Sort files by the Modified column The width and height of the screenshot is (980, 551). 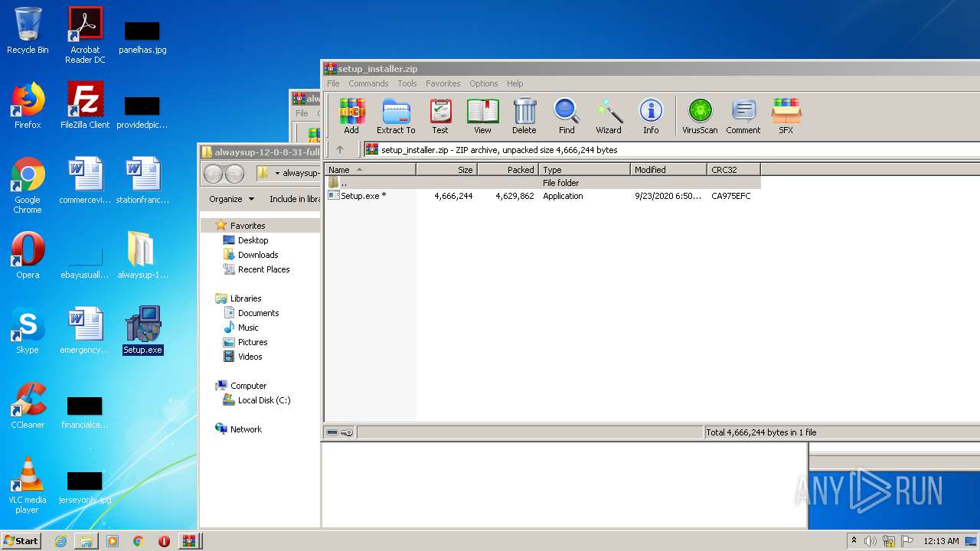coord(668,170)
